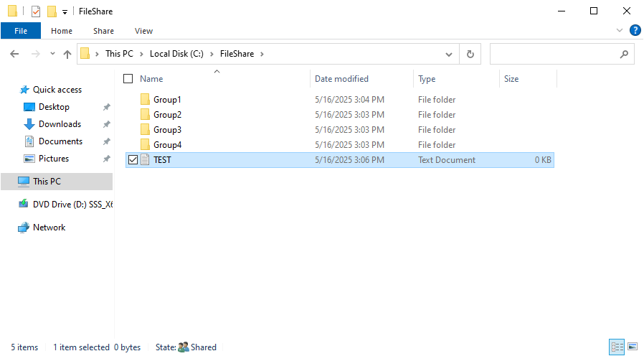
Task: Open Documents in the navigation pane
Action: tap(60, 141)
